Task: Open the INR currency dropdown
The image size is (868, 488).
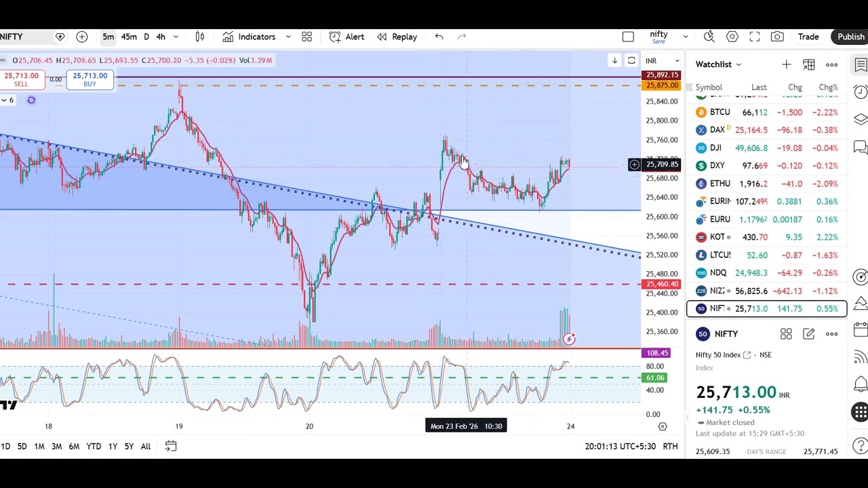Action: pyautogui.click(x=662, y=61)
